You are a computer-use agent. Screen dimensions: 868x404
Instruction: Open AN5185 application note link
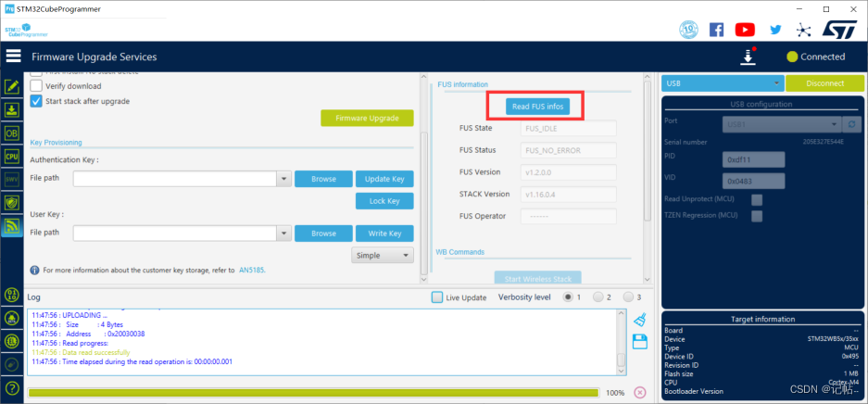pos(252,271)
